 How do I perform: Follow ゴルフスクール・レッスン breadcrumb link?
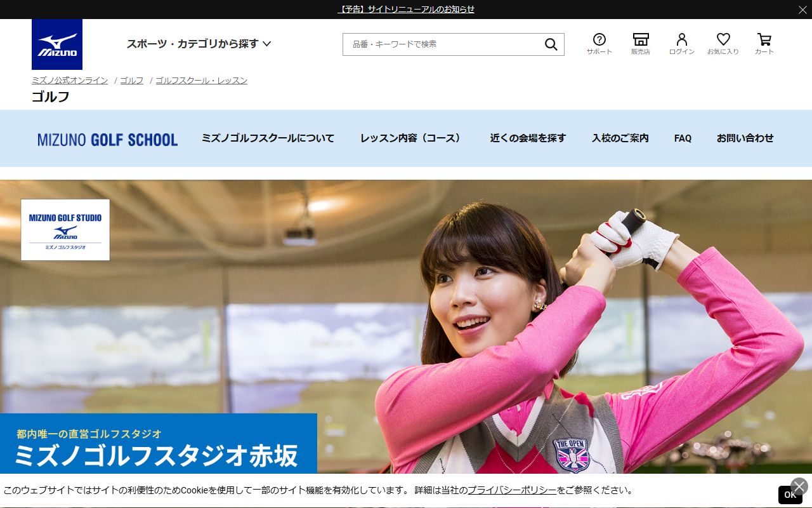coord(201,81)
